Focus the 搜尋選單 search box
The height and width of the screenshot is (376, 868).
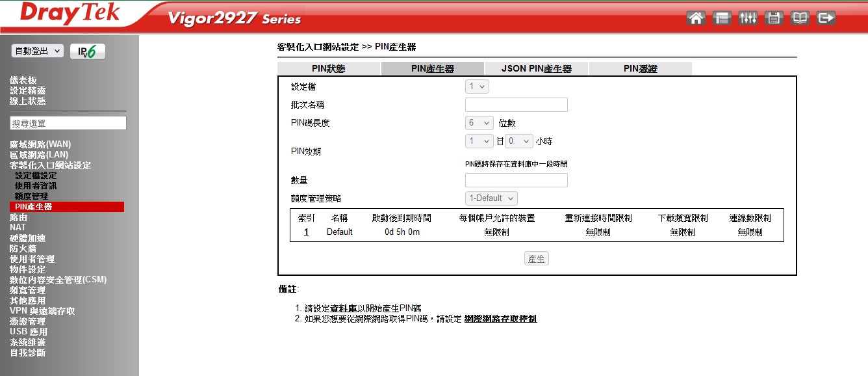[x=68, y=123]
